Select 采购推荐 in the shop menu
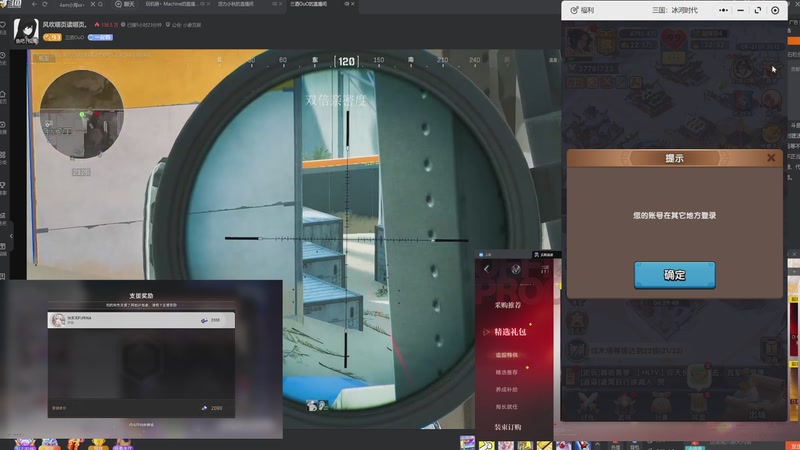 pos(508,305)
